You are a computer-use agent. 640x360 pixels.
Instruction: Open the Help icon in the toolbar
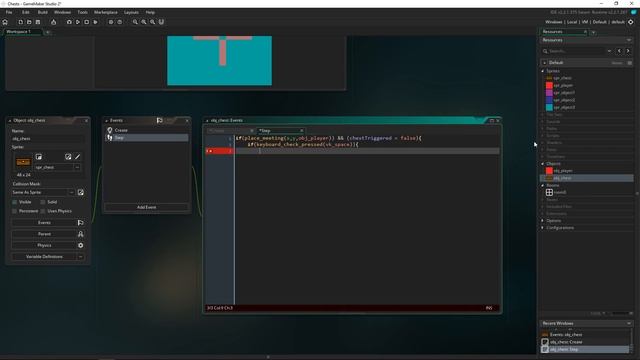click(120, 22)
